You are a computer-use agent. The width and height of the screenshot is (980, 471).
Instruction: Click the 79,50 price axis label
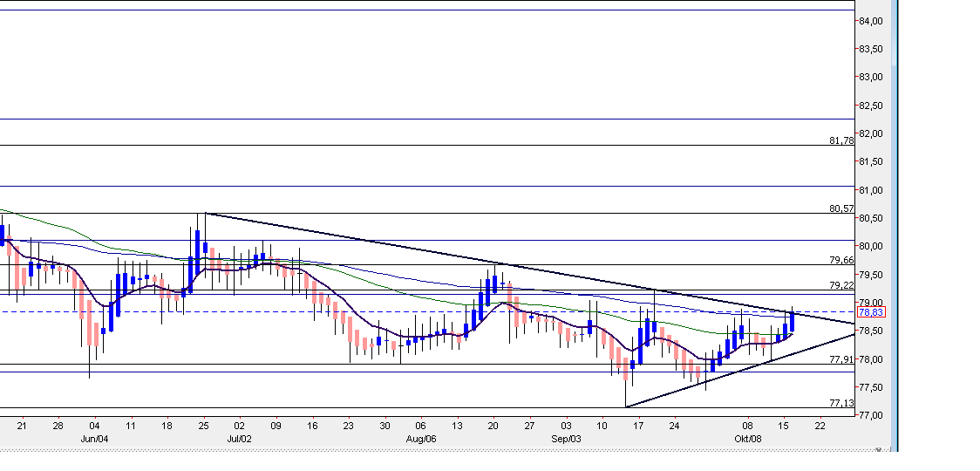point(871,275)
